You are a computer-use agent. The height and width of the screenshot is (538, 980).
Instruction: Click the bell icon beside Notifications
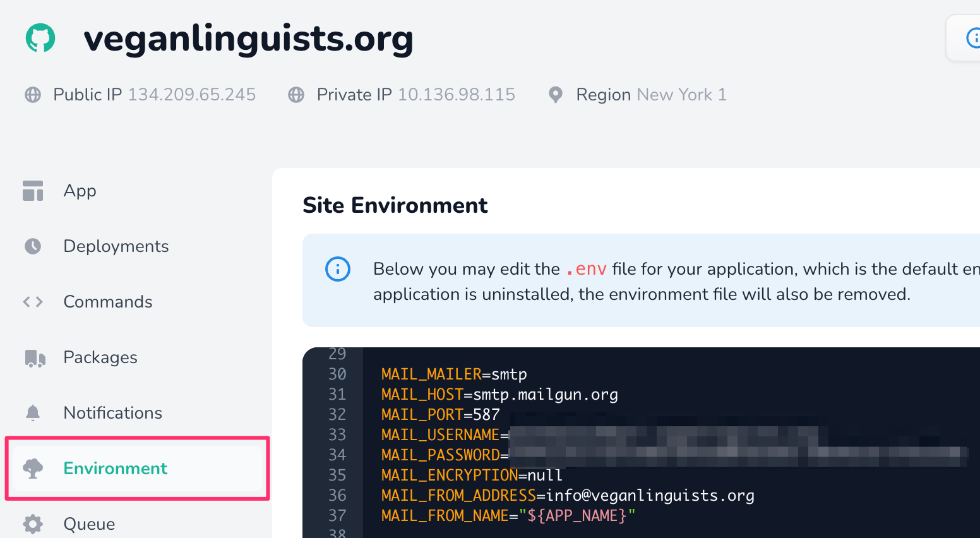32,412
